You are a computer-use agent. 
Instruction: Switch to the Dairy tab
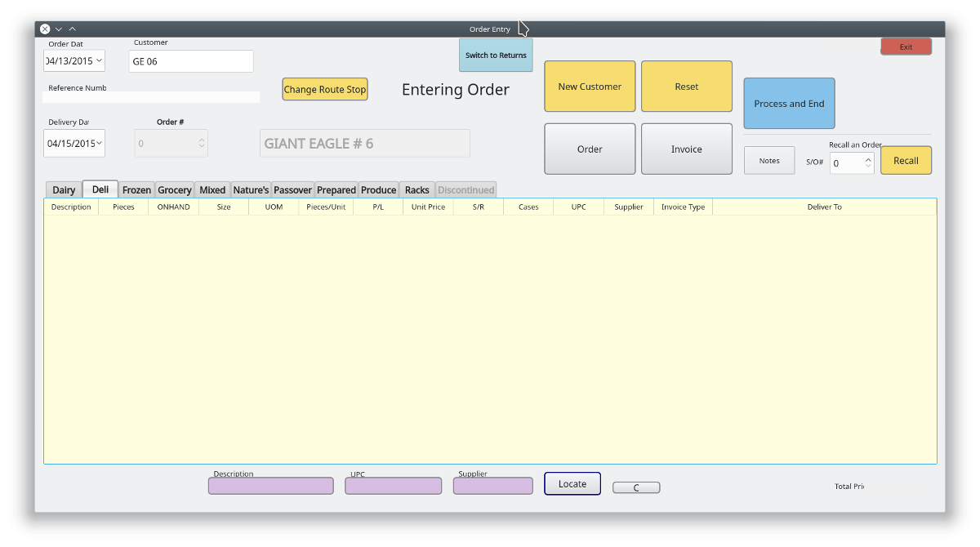(64, 189)
